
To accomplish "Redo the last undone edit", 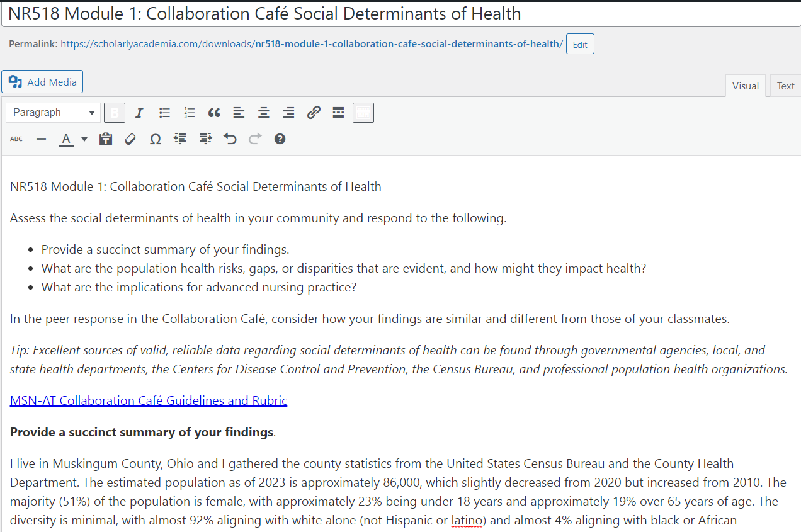I will 255,139.
